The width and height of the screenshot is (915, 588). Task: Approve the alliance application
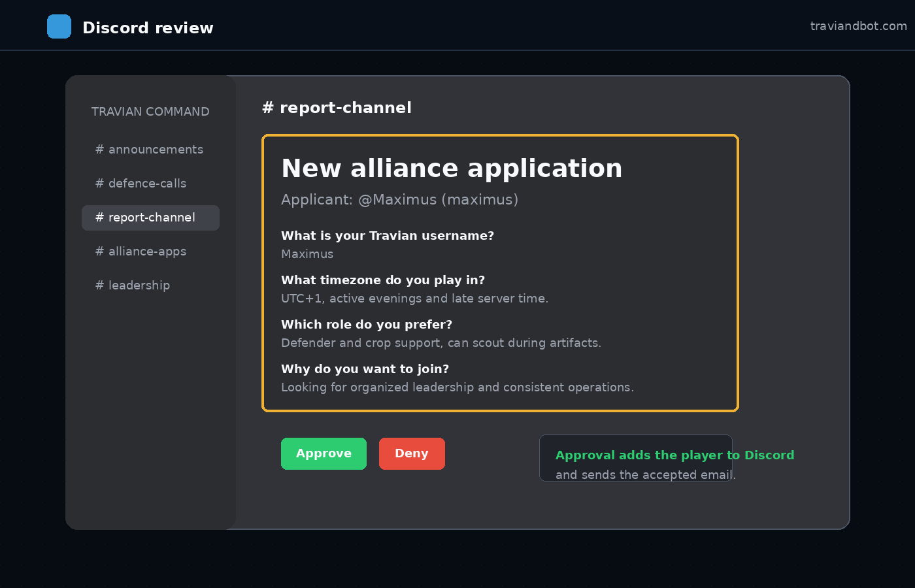pyautogui.click(x=324, y=453)
